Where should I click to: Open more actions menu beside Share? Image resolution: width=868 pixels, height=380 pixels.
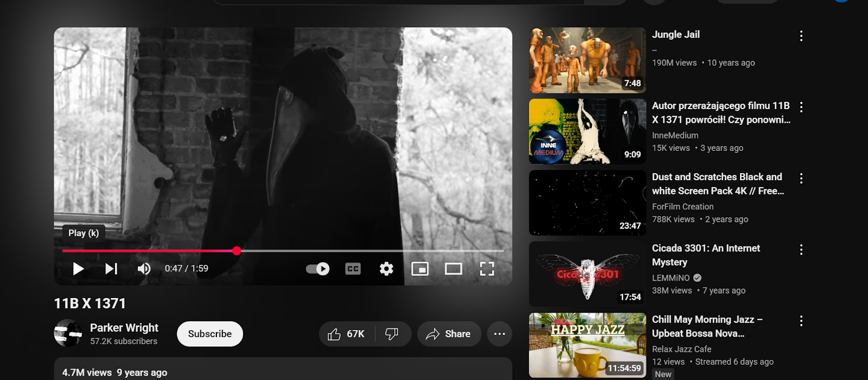point(500,334)
